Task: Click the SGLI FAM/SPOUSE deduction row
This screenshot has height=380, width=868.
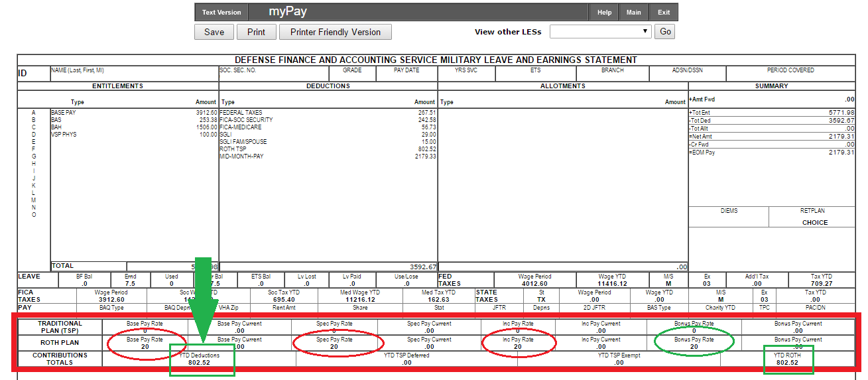Action: (328, 142)
